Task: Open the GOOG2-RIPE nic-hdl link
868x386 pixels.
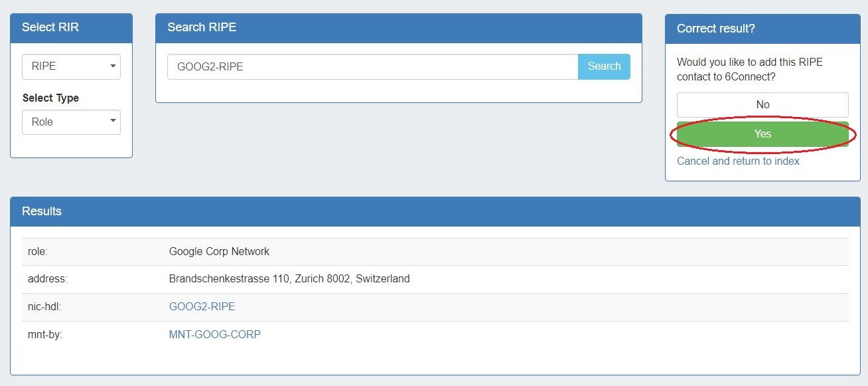Action: tap(202, 306)
